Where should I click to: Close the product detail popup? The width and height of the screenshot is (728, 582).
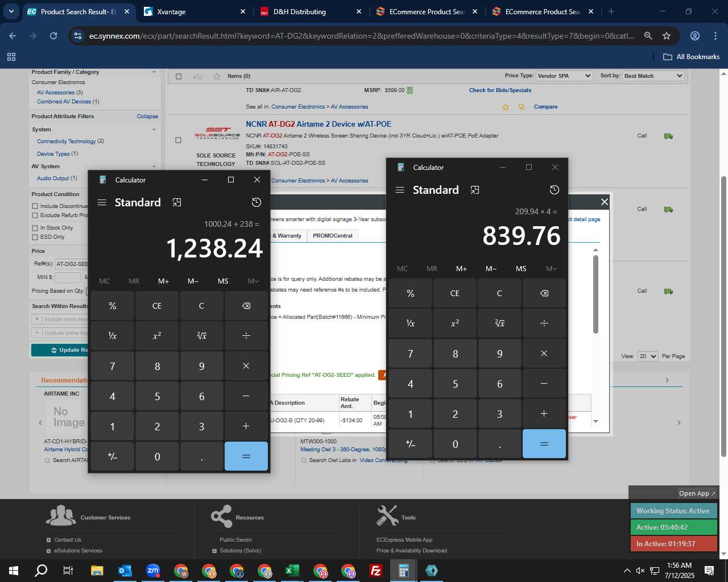click(x=605, y=202)
